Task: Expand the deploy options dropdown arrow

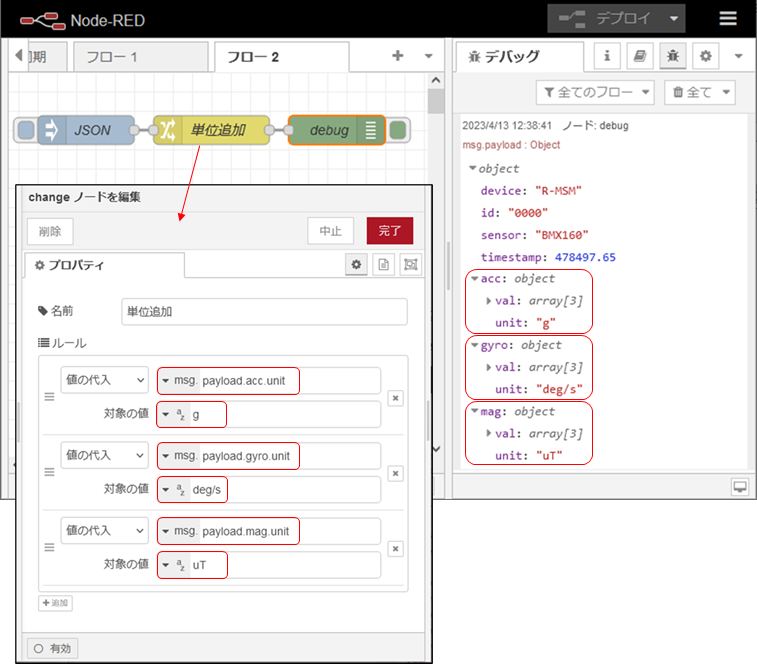Action: (x=676, y=19)
